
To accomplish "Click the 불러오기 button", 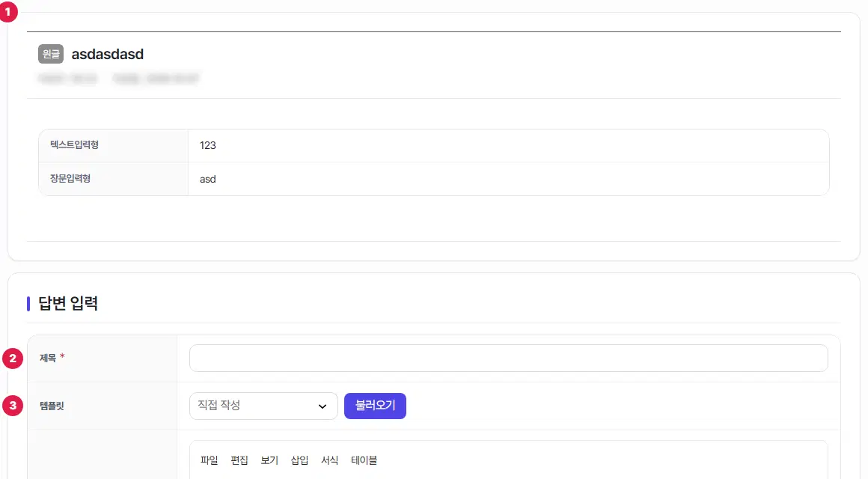I will (375, 406).
